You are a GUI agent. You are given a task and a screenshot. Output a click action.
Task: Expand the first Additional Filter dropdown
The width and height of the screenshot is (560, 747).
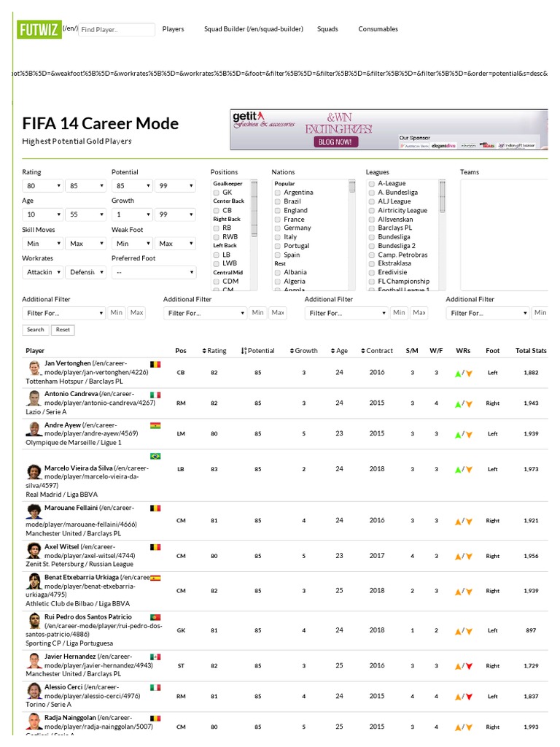(63, 313)
